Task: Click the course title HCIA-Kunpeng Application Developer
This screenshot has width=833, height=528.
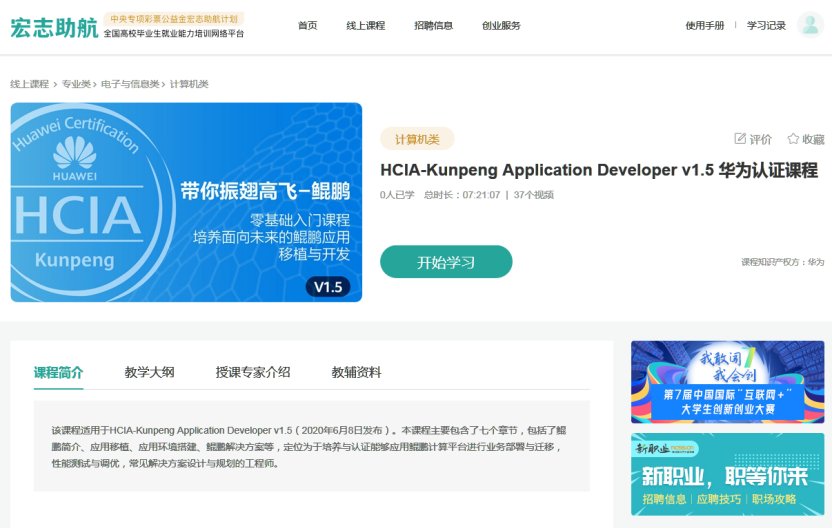Action: tap(599, 171)
